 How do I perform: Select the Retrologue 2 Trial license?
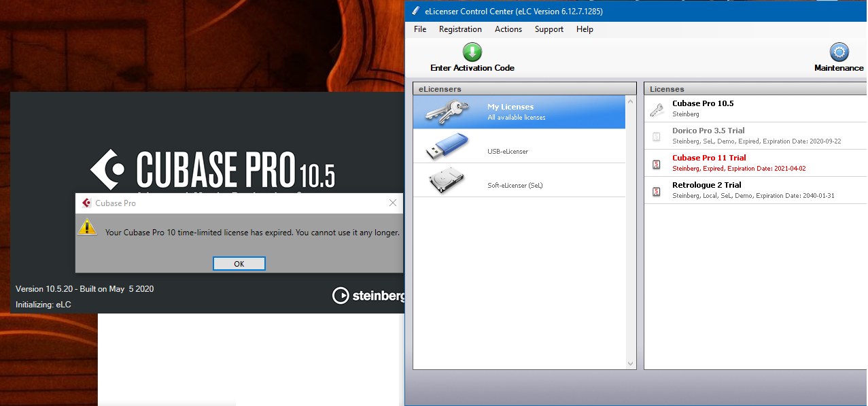[756, 190]
